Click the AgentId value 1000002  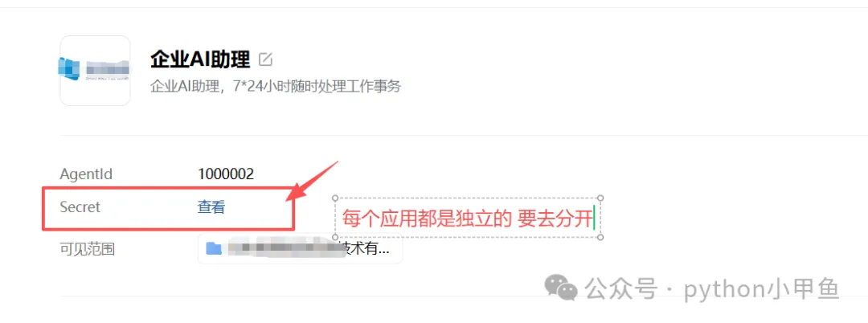tap(226, 175)
